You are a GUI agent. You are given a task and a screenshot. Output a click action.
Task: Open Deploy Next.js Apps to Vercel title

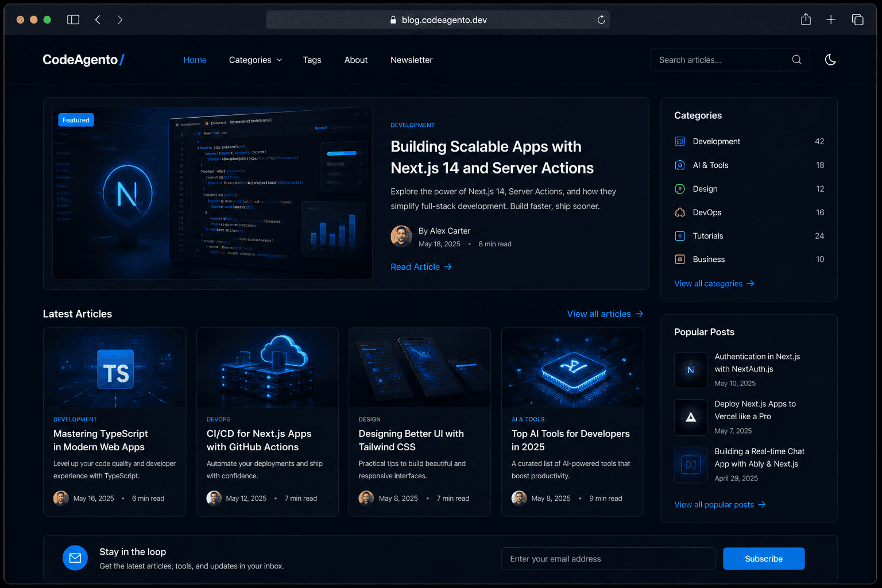pos(755,410)
